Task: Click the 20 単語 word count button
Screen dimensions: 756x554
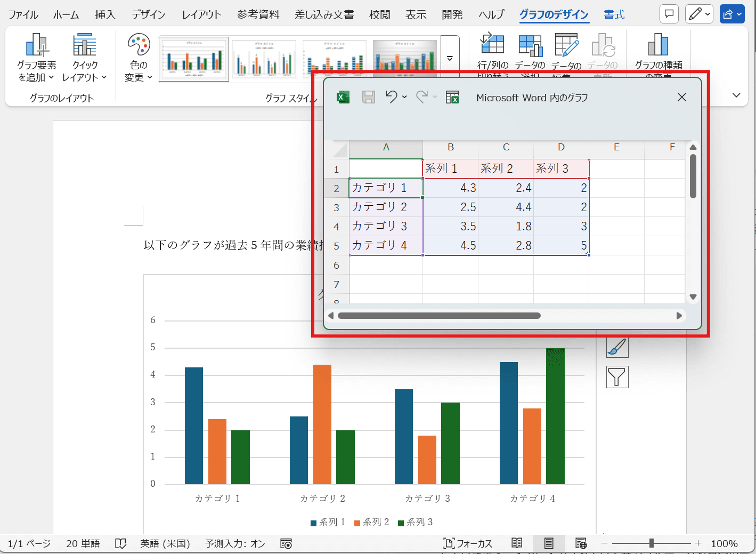Action: click(x=83, y=543)
